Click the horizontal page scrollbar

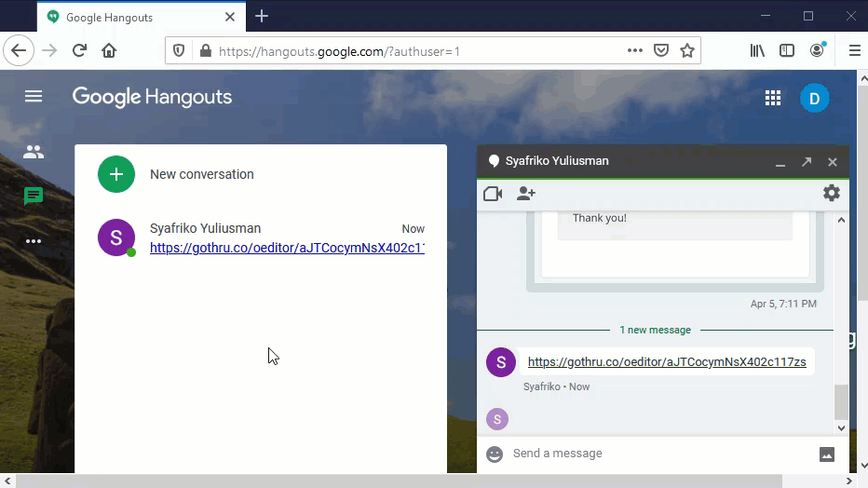399,481
